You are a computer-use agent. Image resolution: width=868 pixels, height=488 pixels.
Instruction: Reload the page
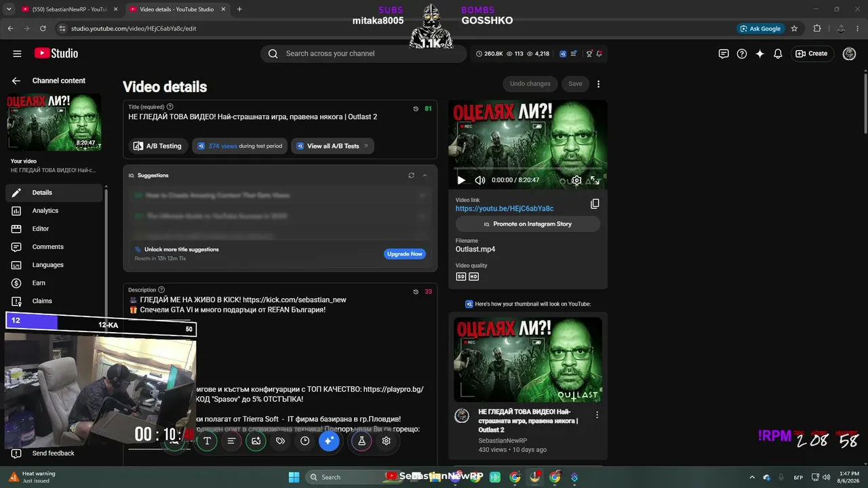tap(43, 28)
